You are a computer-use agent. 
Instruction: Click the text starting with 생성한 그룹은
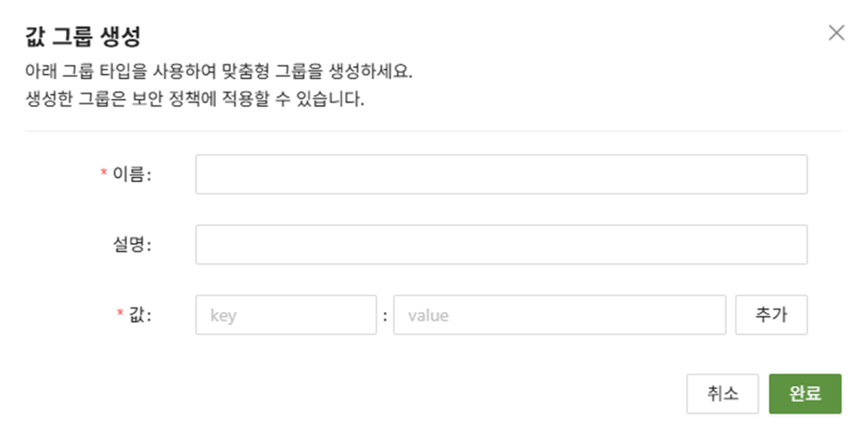click(195, 102)
